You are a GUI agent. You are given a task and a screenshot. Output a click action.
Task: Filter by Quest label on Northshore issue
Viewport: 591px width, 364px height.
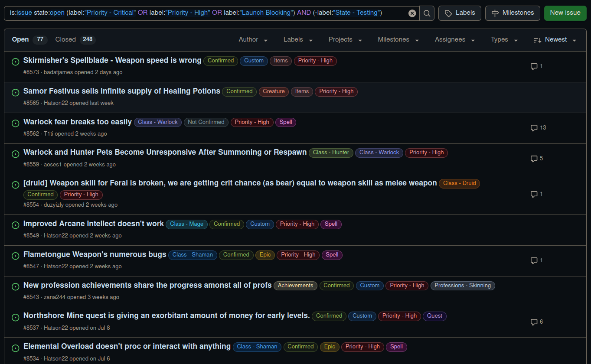click(x=434, y=316)
